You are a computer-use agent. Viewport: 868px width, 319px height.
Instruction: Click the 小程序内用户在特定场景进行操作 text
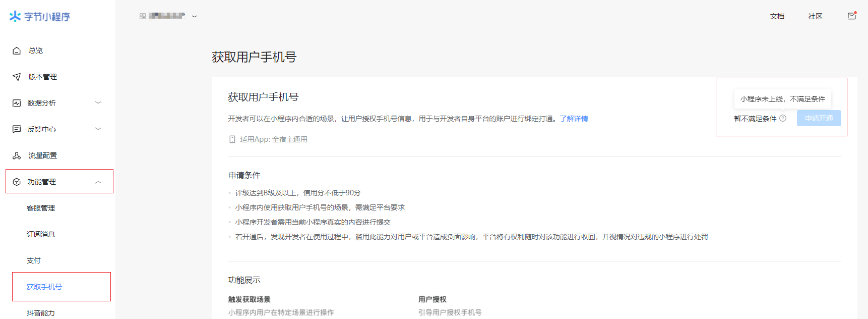(281, 312)
